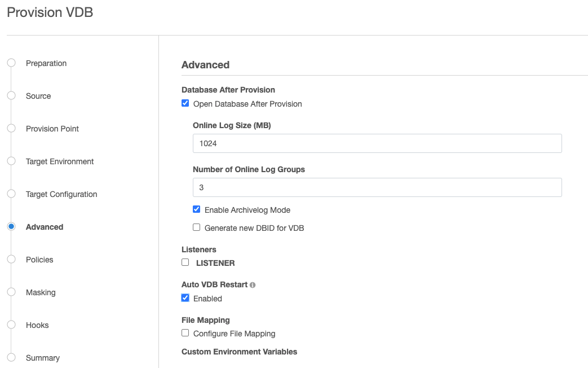Select the Advanced step radio indicator

click(x=11, y=226)
